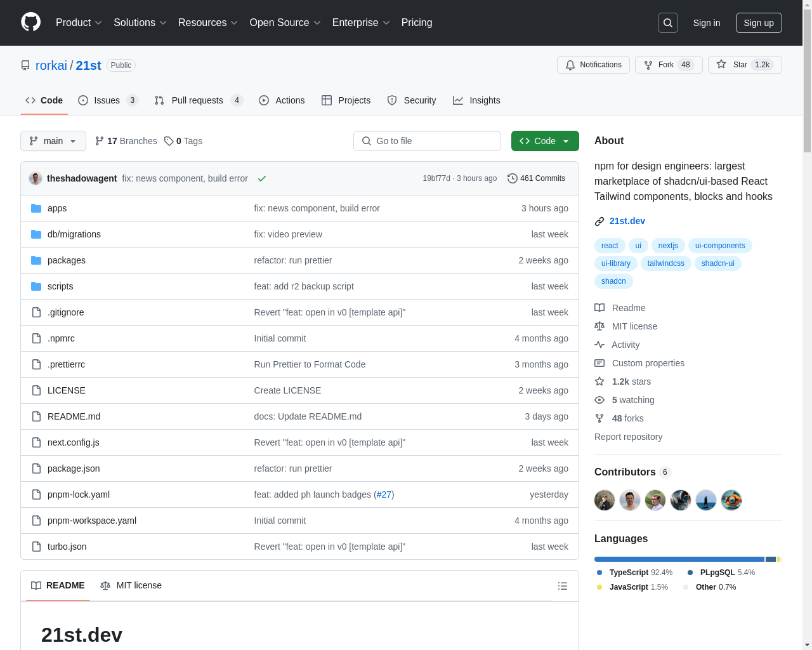Open Custom properties in About sidebar
The width and height of the screenshot is (812, 650).
[639, 363]
